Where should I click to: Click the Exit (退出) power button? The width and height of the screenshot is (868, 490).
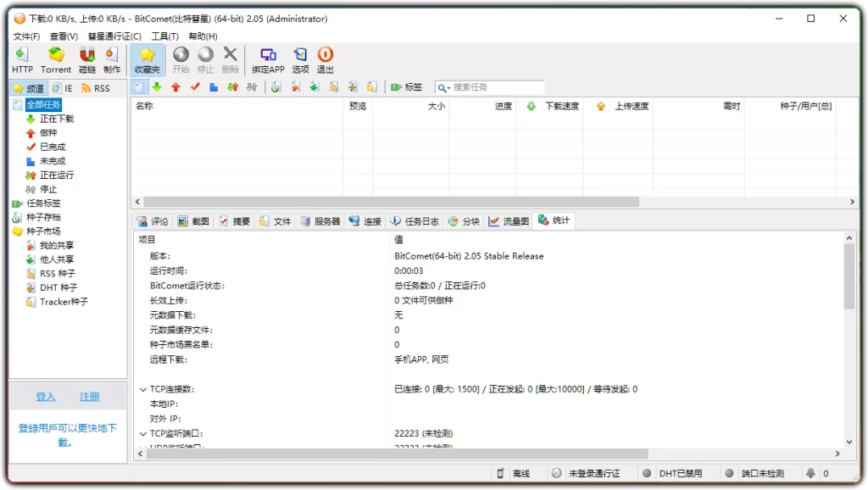point(325,60)
